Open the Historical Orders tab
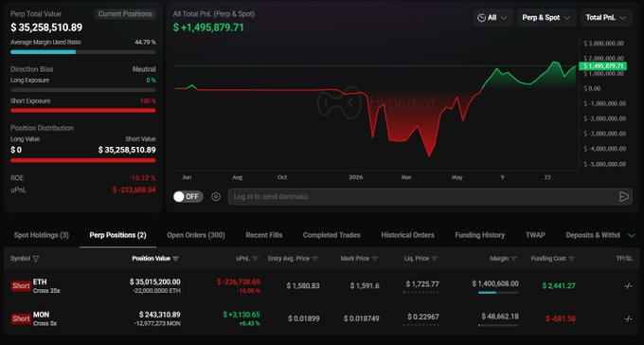 [408, 235]
